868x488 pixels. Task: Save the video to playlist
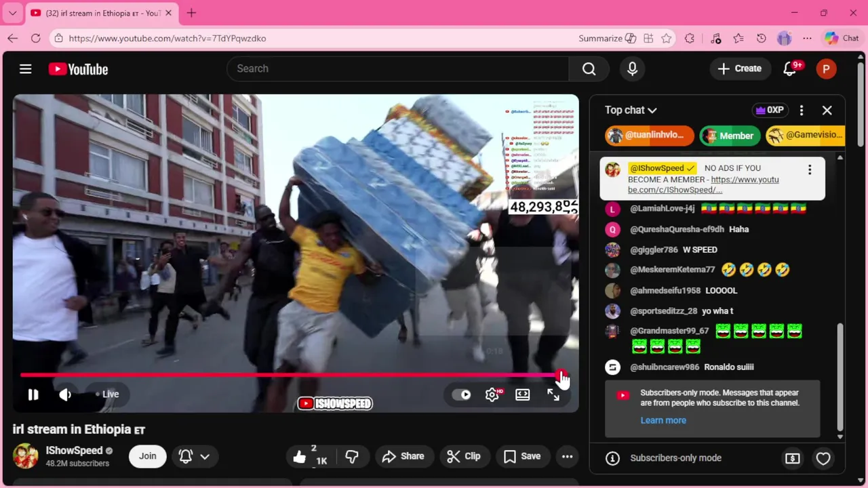tap(522, 456)
